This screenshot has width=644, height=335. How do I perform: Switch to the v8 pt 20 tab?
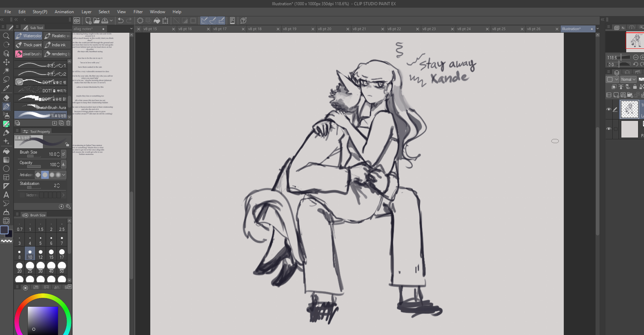click(325, 29)
